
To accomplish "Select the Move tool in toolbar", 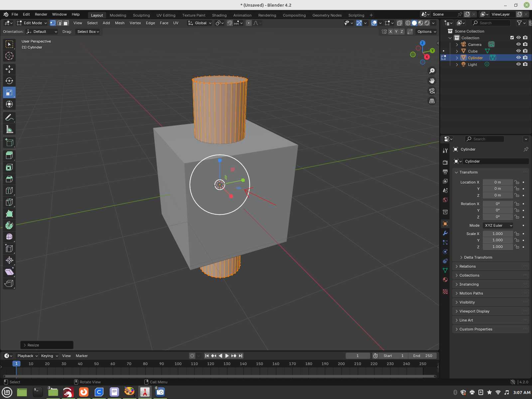I will (x=9, y=69).
